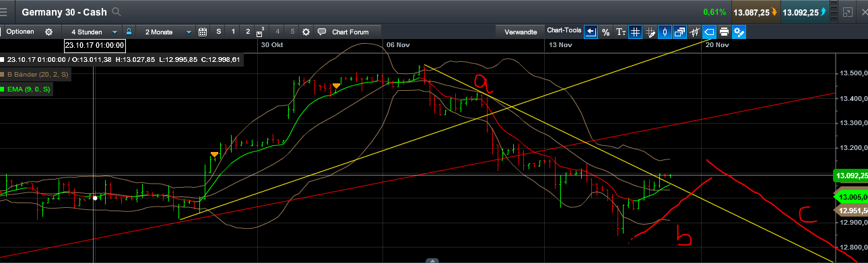Click the B Bänder brown color square
This screenshot has height=263, width=868.
(2, 75)
